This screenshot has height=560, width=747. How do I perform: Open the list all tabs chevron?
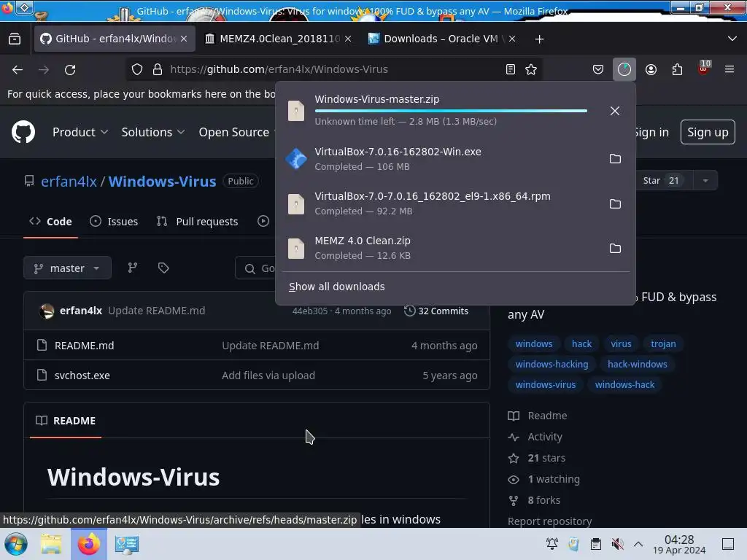(732, 39)
